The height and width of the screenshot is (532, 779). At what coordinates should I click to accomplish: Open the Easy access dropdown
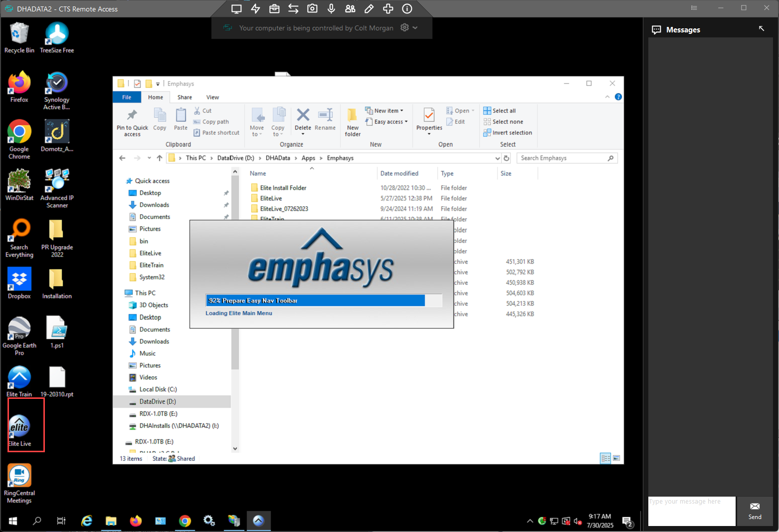387,122
